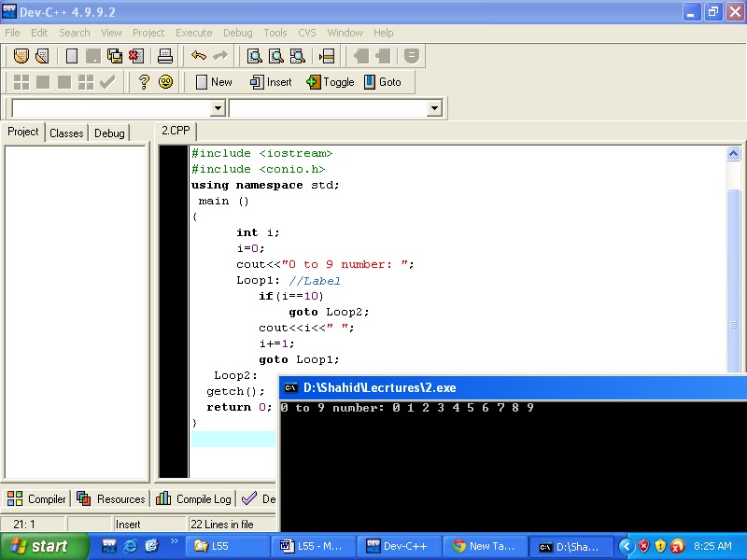Open the left class browser dropdown
This screenshot has height=560, width=747.
[218, 109]
